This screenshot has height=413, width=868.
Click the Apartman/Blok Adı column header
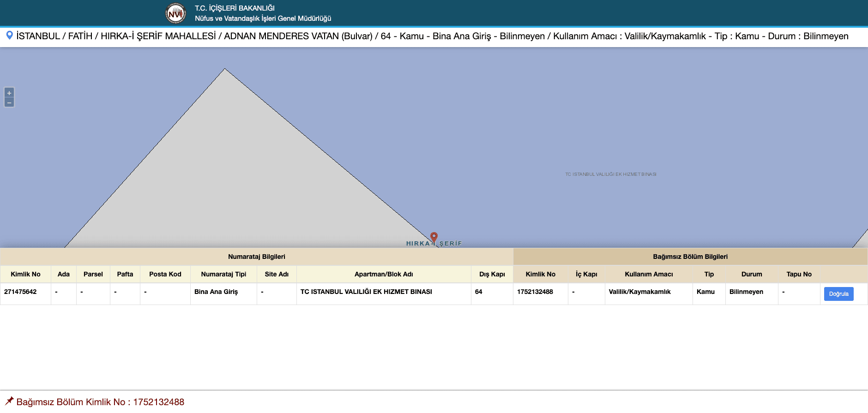point(383,274)
